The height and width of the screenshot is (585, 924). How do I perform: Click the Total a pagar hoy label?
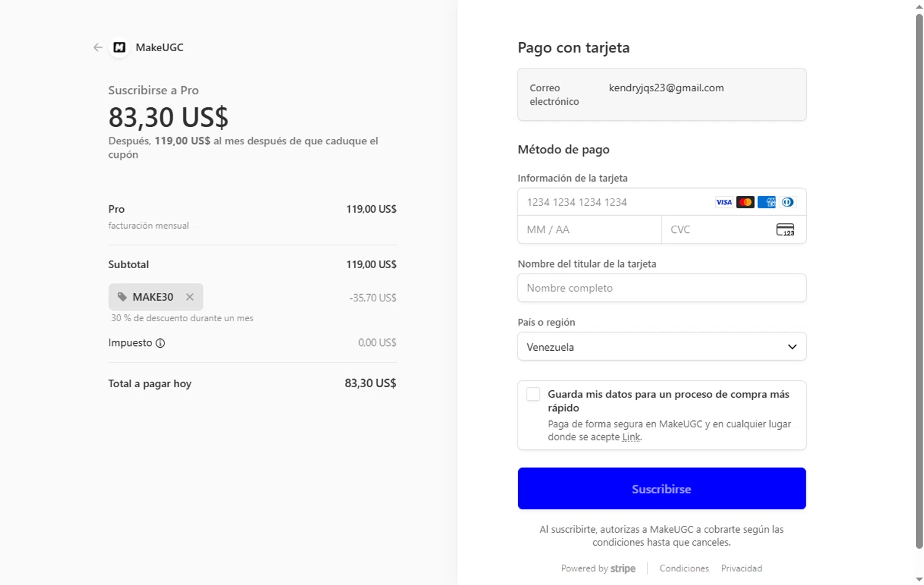(x=150, y=383)
